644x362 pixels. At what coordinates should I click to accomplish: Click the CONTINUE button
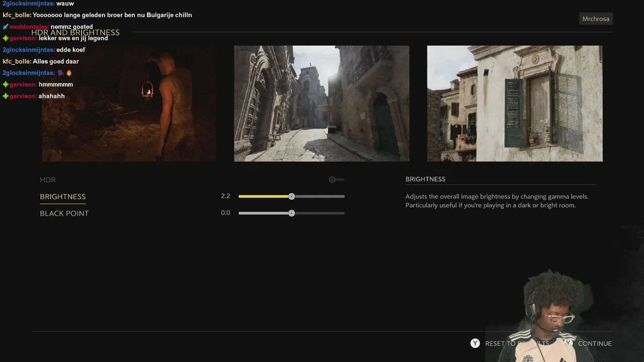(x=595, y=343)
